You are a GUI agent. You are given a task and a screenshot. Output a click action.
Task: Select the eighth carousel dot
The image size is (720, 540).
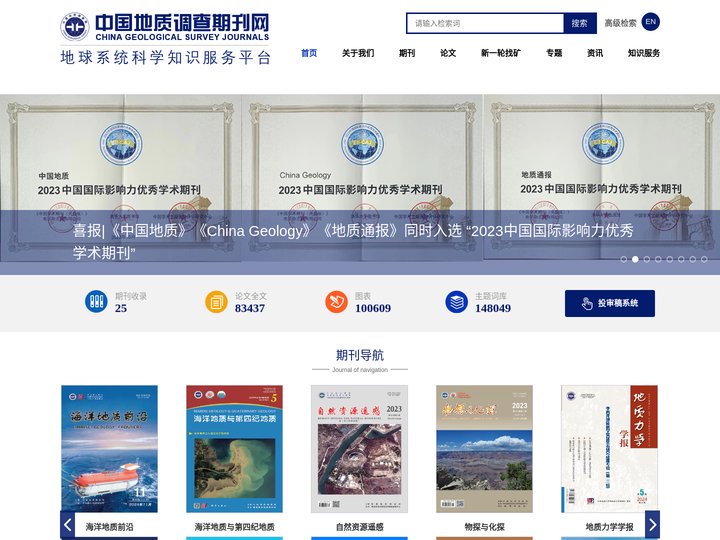pos(704,259)
